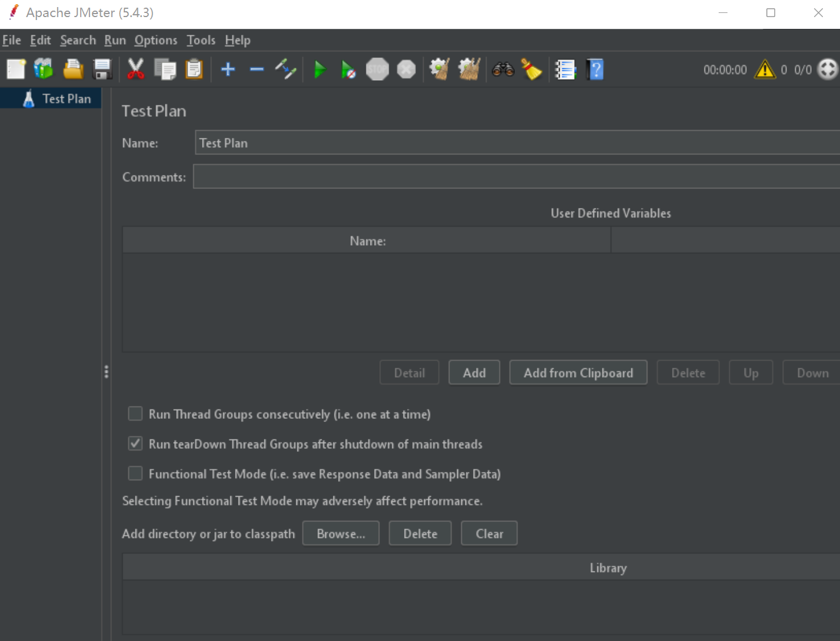Save the test plan with floppy icon
Viewport: 840px width, 641px height.
click(102, 70)
